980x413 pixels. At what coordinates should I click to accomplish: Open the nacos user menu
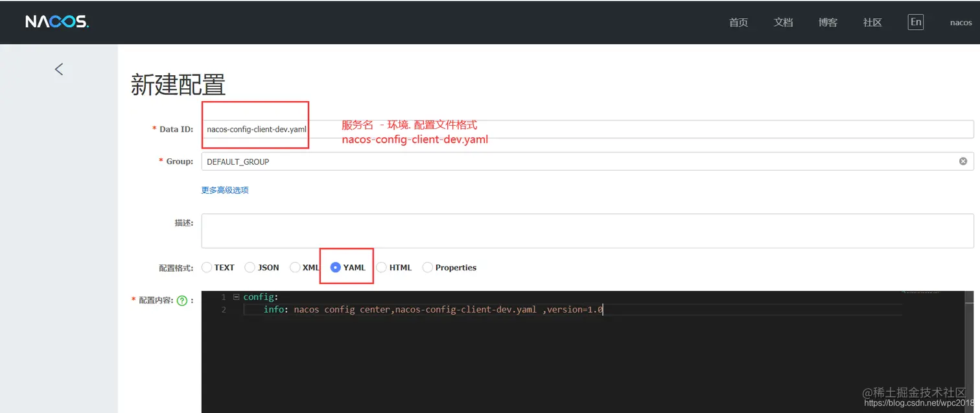click(961, 23)
